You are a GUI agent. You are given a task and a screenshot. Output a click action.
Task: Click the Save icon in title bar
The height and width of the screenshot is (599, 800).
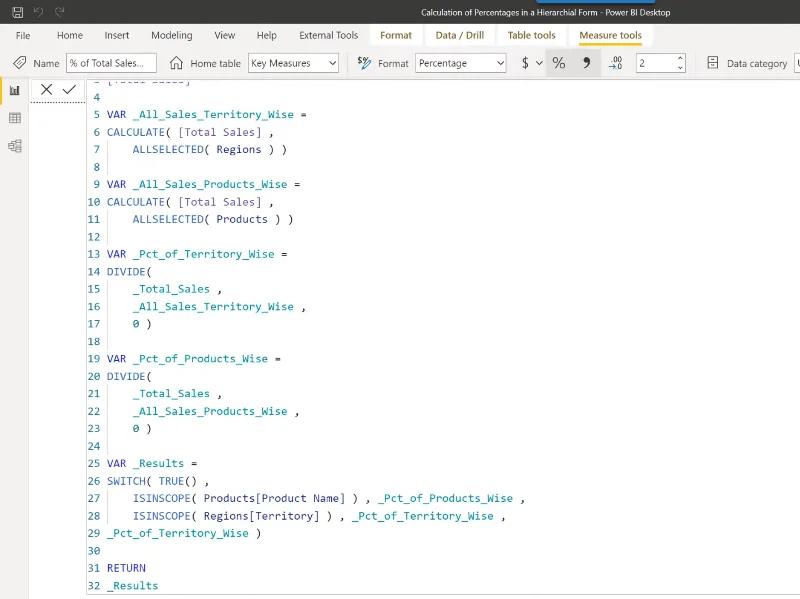point(17,12)
